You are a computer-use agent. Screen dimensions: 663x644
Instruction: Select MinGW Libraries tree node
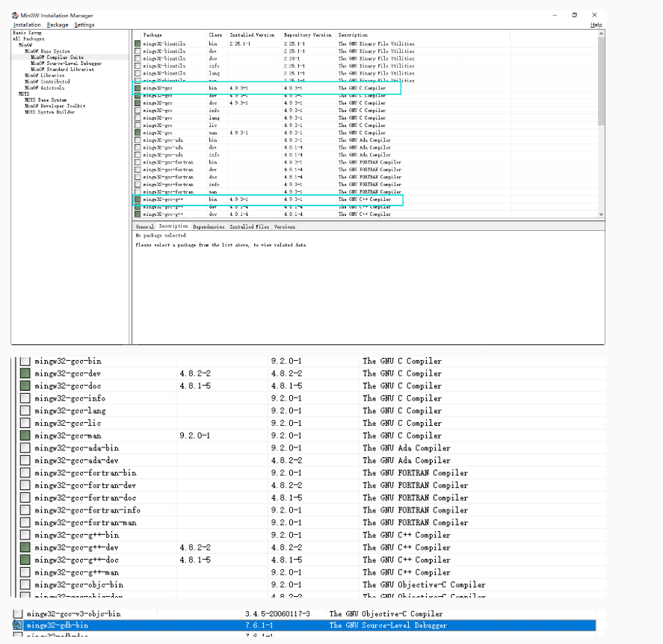pos(44,75)
